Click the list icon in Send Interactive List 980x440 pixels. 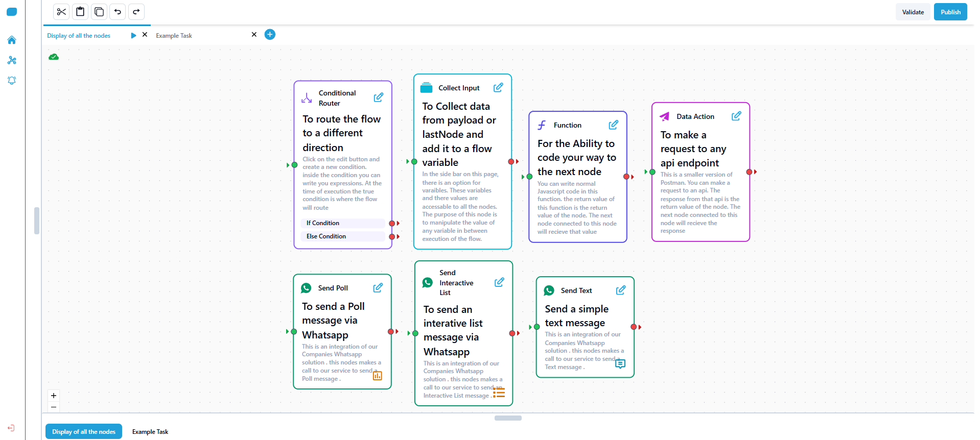499,393
